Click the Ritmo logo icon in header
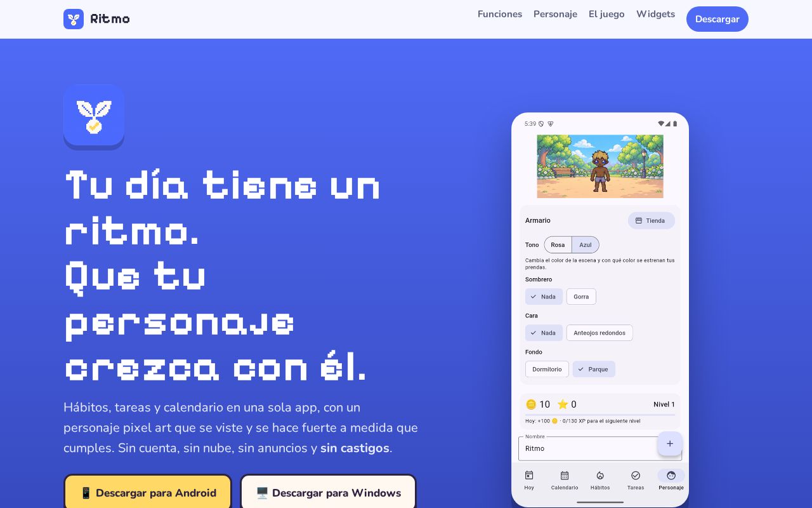This screenshot has width=812, height=508. (74, 19)
